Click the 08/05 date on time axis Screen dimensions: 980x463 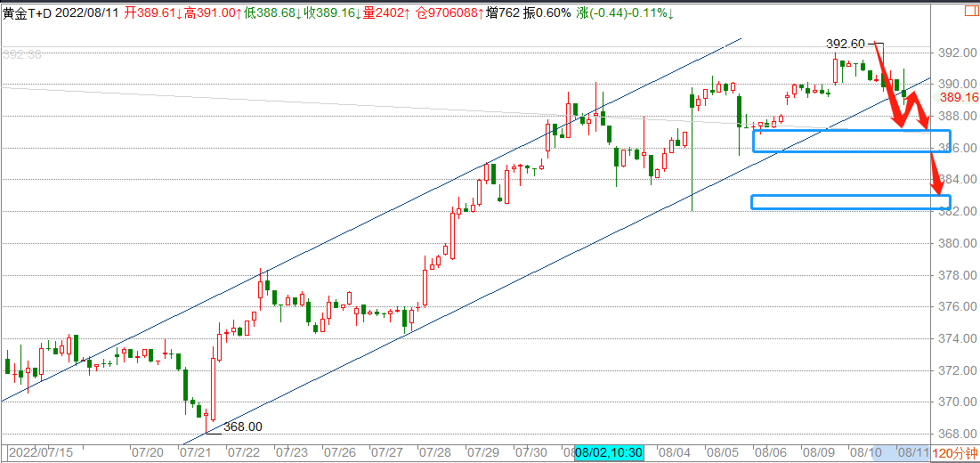[721, 451]
